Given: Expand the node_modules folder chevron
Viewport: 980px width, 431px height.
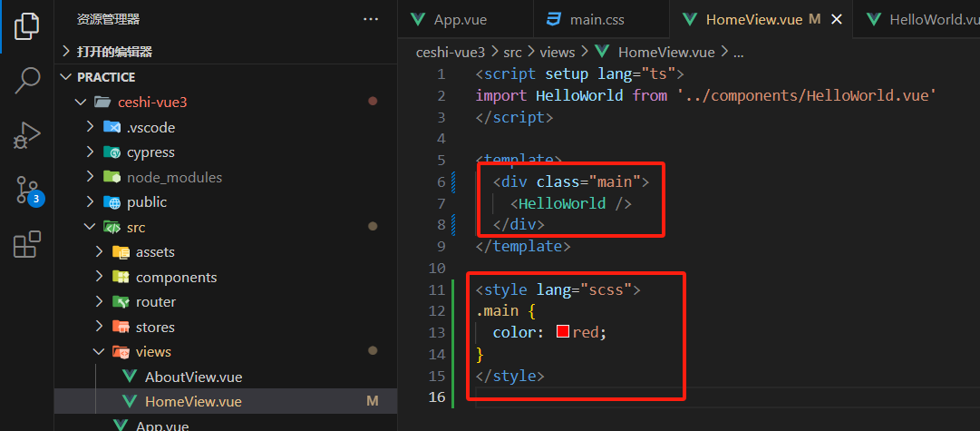Looking at the screenshot, I should coord(90,177).
